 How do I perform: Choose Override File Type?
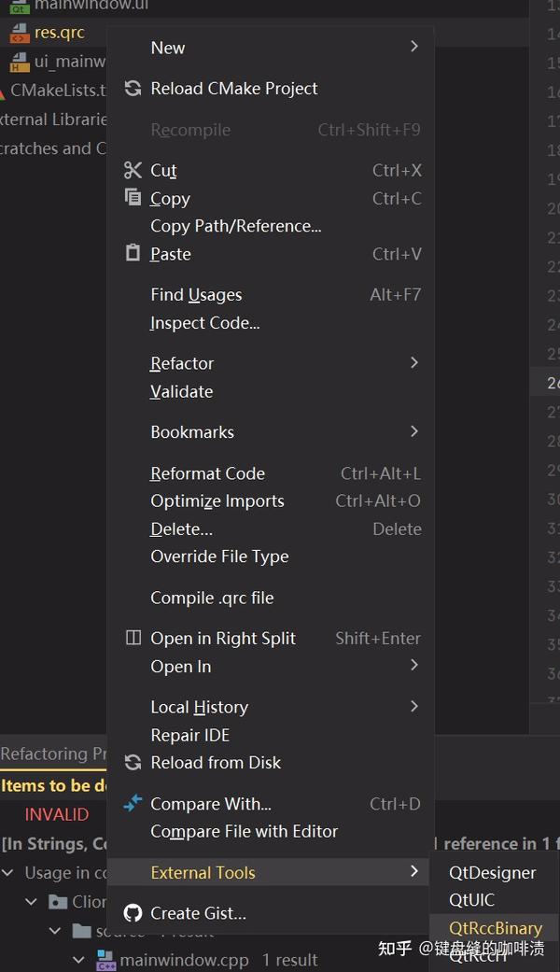pyautogui.click(x=219, y=556)
